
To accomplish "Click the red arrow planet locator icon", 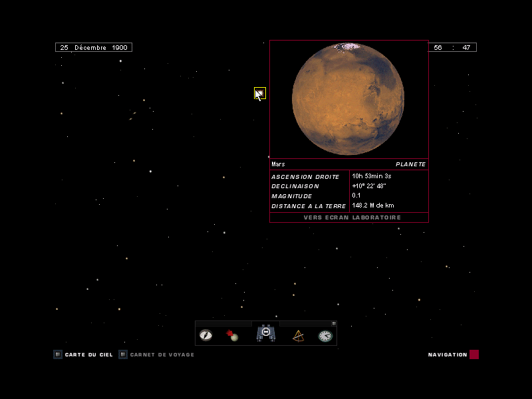I will (x=232, y=335).
